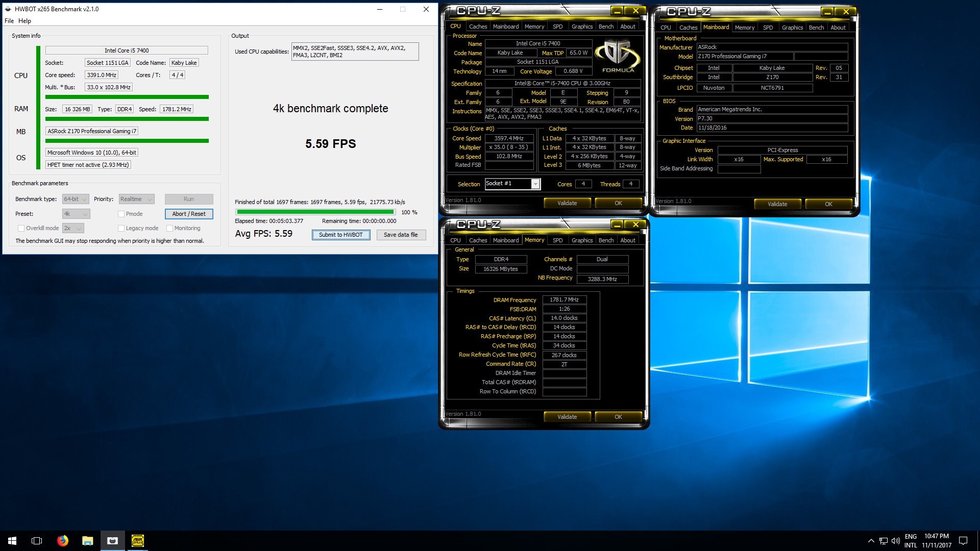
Task: Click the greyed Run button
Action: (x=189, y=199)
